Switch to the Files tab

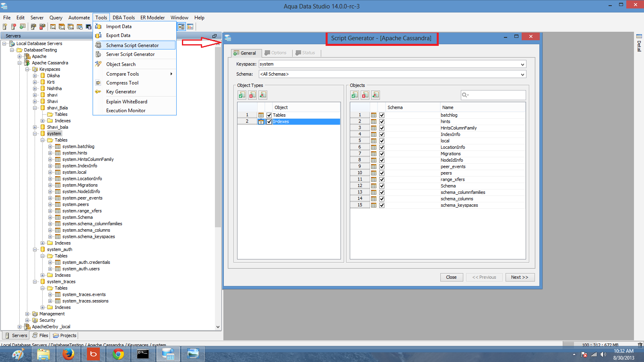[x=40, y=335]
